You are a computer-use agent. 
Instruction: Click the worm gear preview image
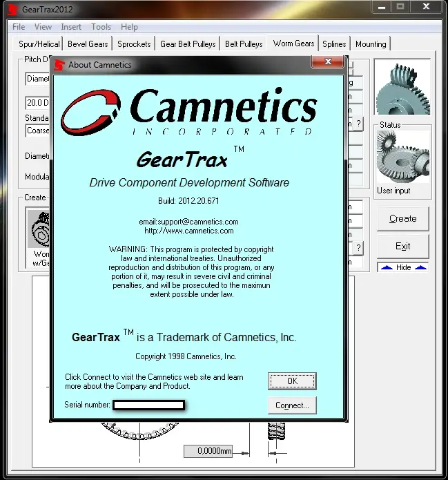(x=402, y=88)
